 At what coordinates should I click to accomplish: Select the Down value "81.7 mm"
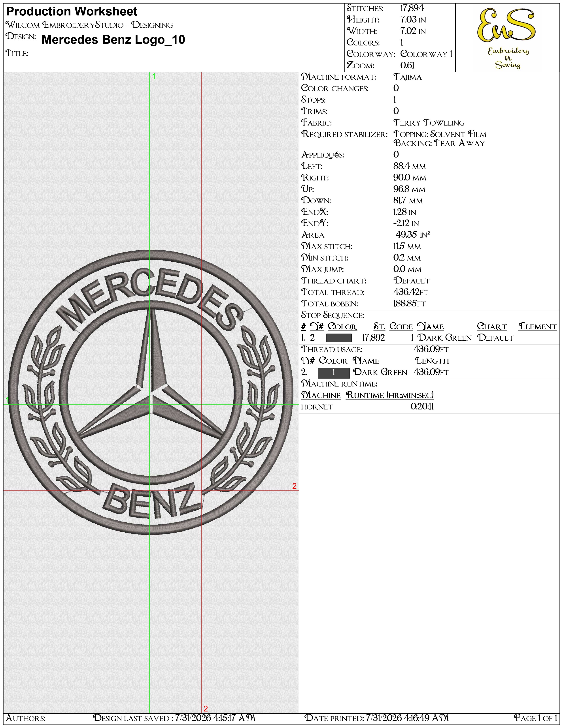pos(408,201)
